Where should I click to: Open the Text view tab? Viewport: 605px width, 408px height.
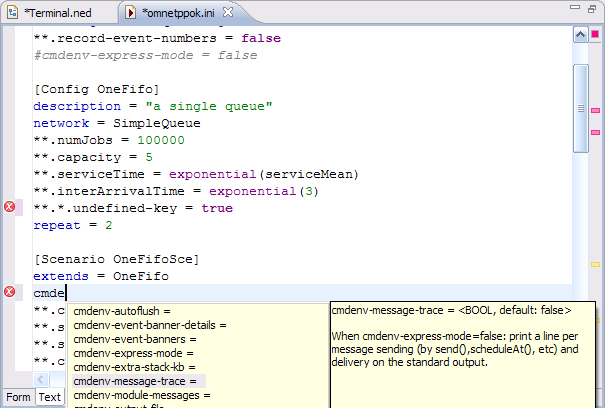[x=49, y=397]
